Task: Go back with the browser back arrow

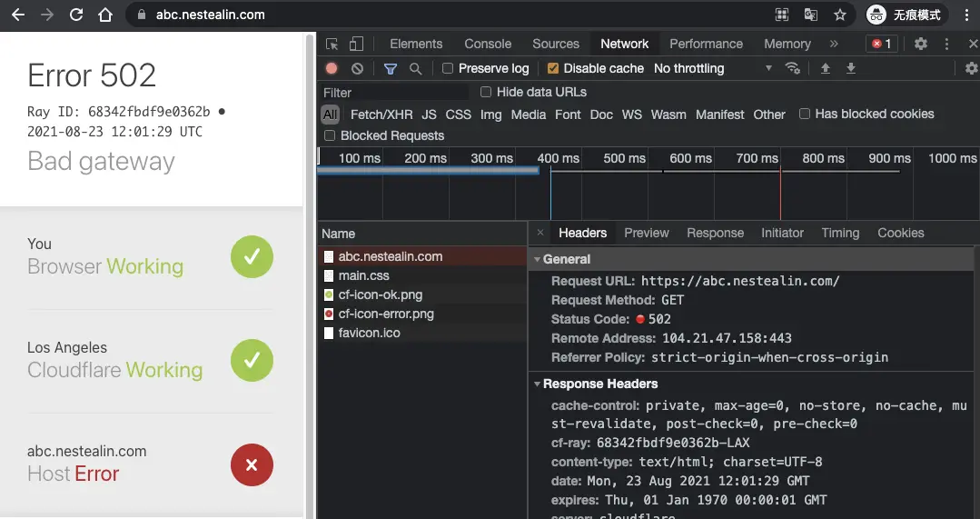Action: click(x=18, y=15)
